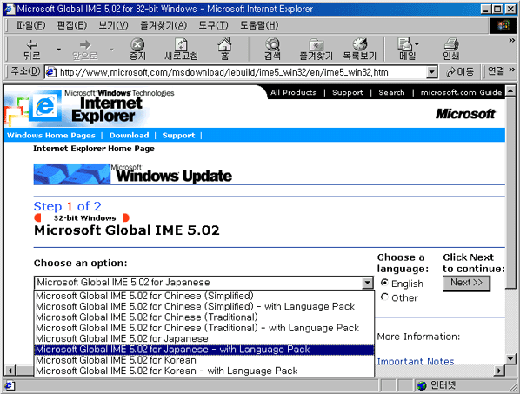520x394 pixels.
Task: Open the Windows Home Pages link
Action: tap(51, 135)
